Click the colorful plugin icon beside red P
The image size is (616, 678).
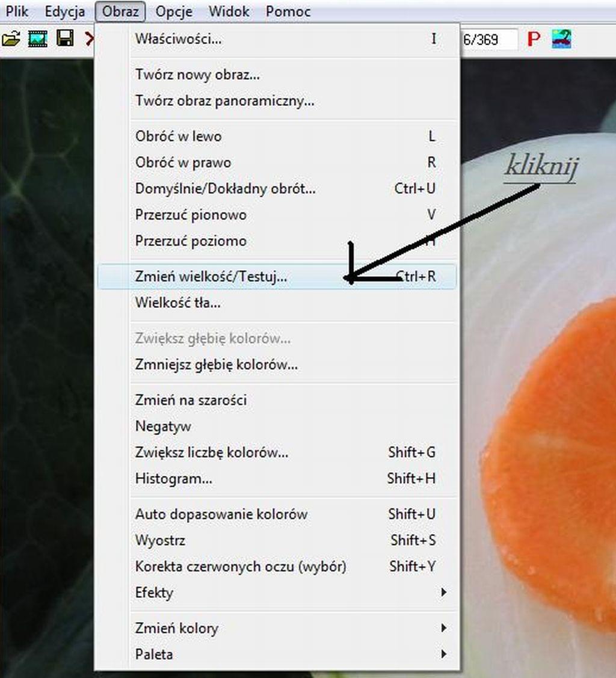[x=561, y=39]
